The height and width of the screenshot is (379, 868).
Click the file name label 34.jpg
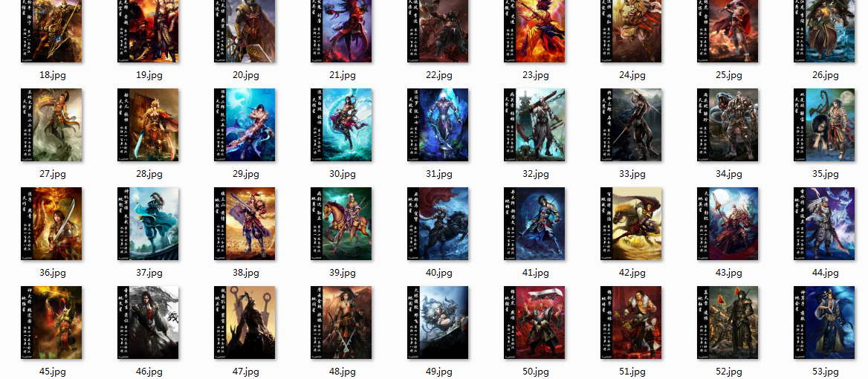point(728,174)
